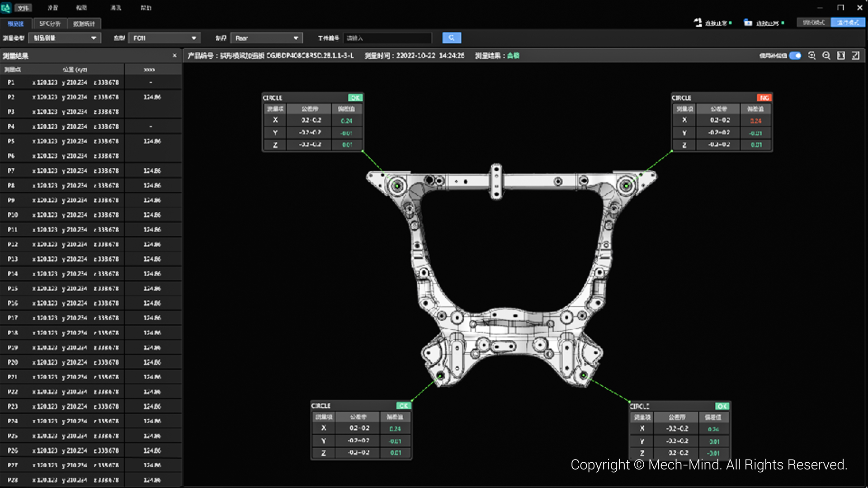This screenshot has height=488, width=868.
Task: Expand the FCII model dropdown
Action: pyautogui.click(x=164, y=38)
